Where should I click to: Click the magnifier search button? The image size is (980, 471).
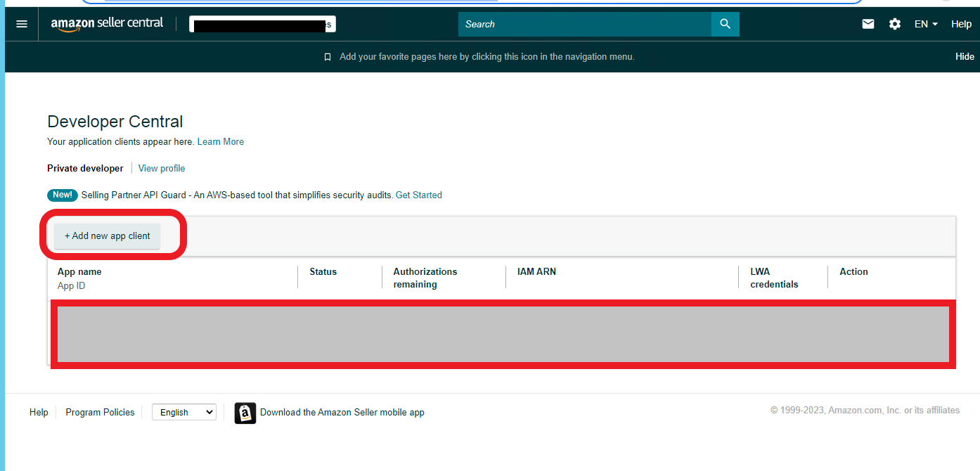point(725,24)
